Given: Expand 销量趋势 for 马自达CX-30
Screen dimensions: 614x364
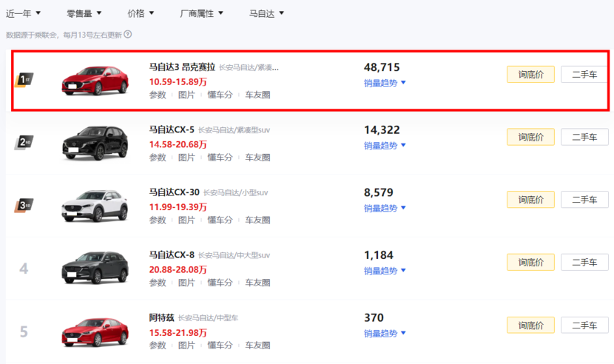Looking at the screenshot, I should 385,208.
